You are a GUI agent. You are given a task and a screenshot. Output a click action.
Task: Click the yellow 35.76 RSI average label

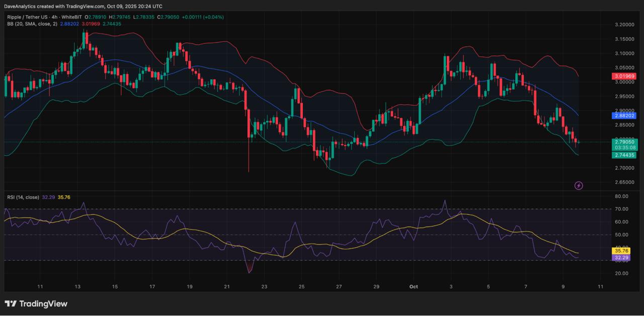(x=622, y=251)
